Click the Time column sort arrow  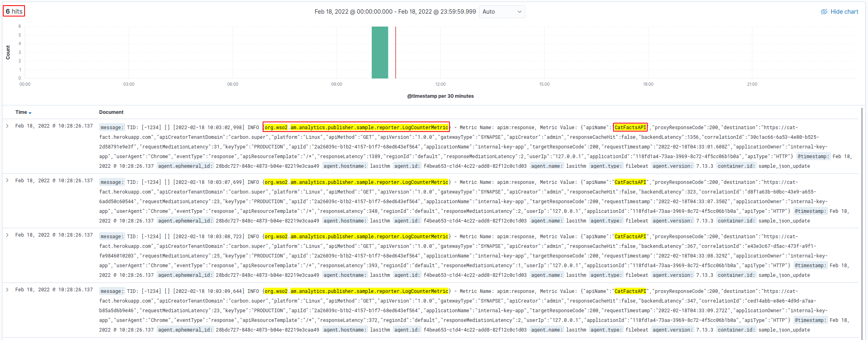coord(30,113)
